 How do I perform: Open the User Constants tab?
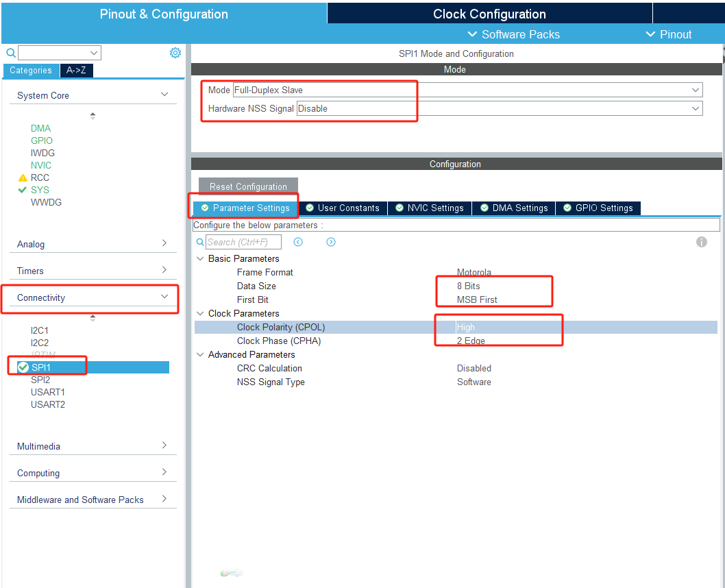pos(343,208)
